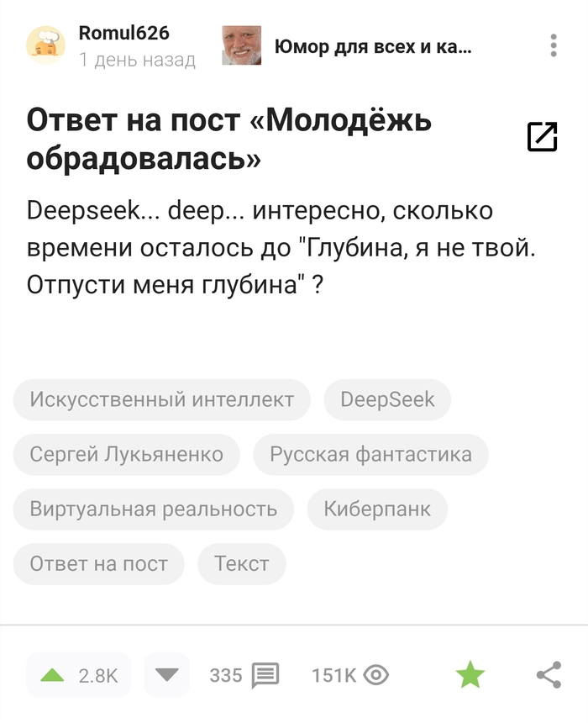Tap the 'Виртуальная реальность' tag
The width and height of the screenshot is (588, 723).
(154, 509)
